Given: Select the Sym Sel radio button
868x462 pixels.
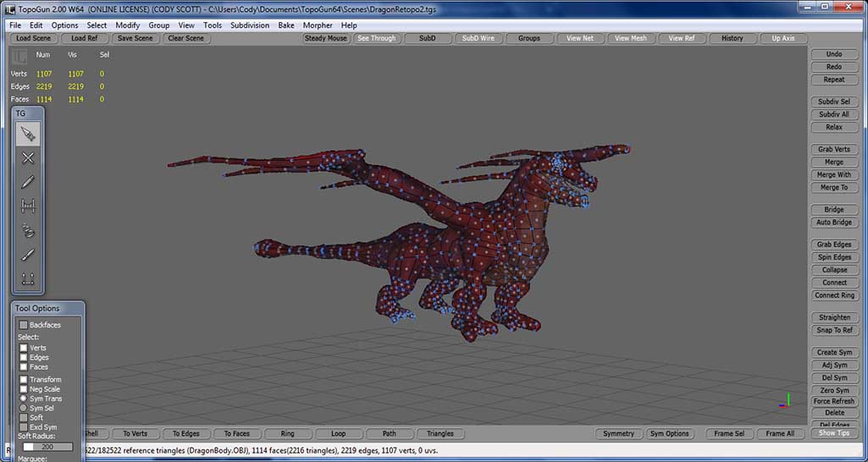Looking at the screenshot, I should tap(23, 408).
